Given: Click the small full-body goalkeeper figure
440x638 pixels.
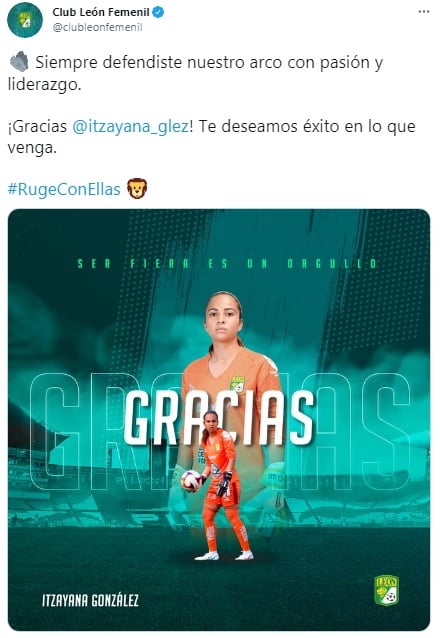Looking at the screenshot, I should 222,485.
